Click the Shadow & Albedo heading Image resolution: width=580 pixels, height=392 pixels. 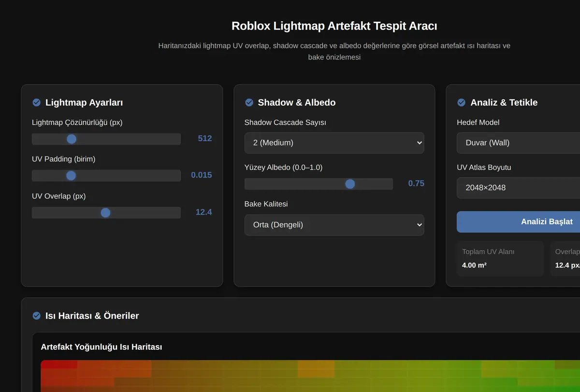[x=297, y=102]
